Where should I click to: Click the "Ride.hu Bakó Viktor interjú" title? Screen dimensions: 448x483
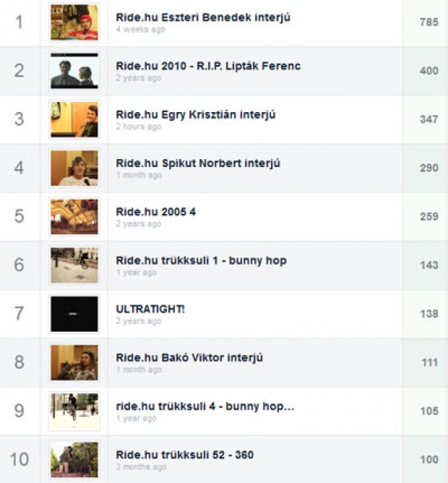189,357
